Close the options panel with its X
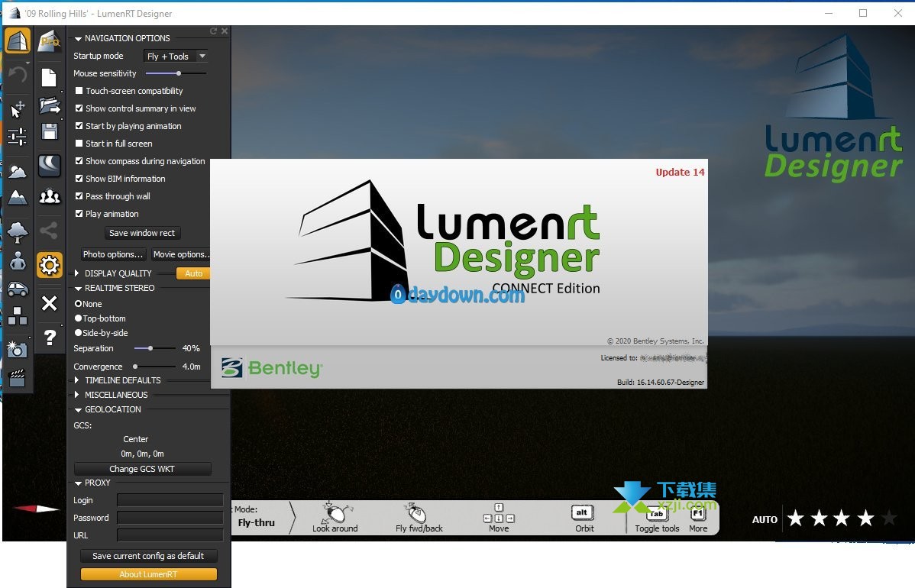 (x=225, y=31)
